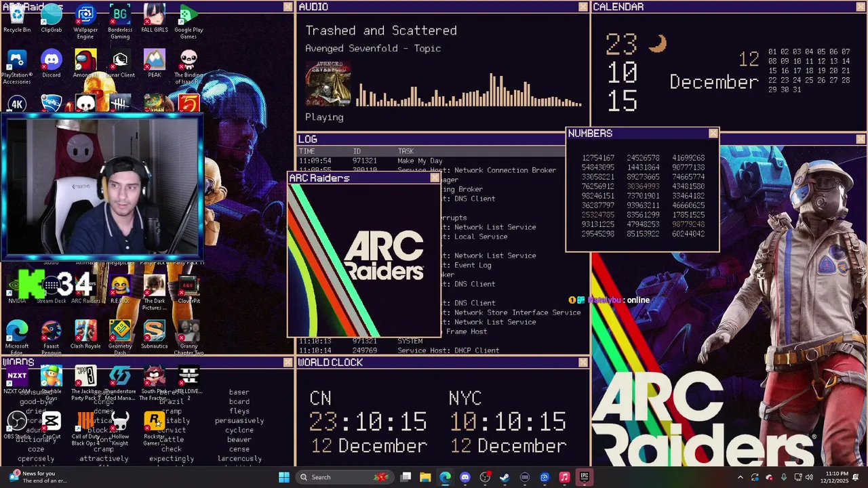Viewport: 868px width, 488px height.
Task: Open Google Play Games shortcut
Action: tap(189, 22)
